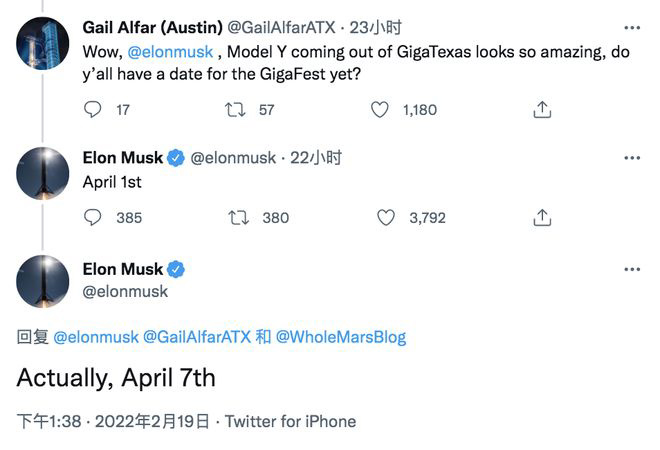The image size is (660, 450).
Task: Open Elon Musk's avatar on the main tweet
Action: (x=43, y=281)
